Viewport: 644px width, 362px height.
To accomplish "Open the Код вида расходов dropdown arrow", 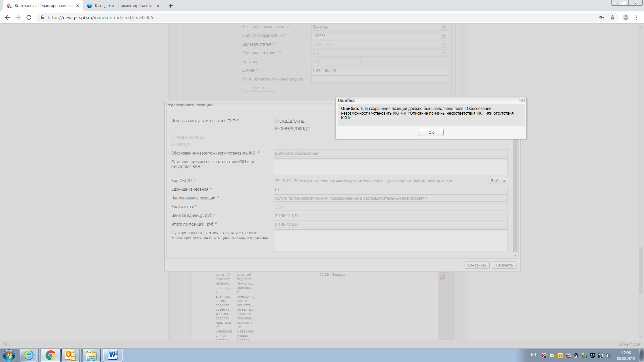I will coord(444,53).
